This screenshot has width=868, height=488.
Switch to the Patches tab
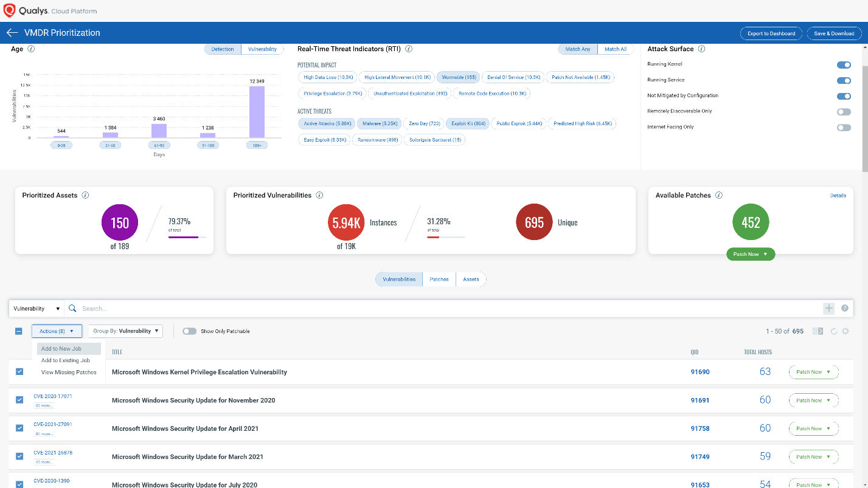pos(439,279)
